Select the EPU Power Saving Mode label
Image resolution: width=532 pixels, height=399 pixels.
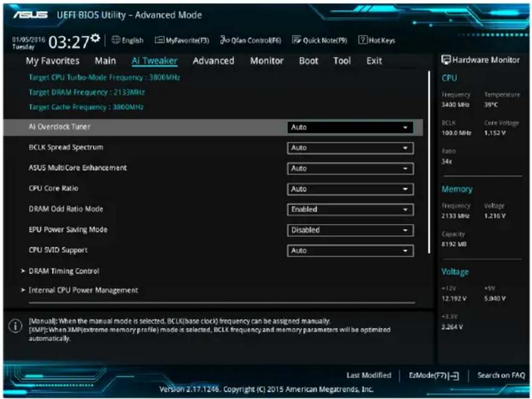pos(68,230)
